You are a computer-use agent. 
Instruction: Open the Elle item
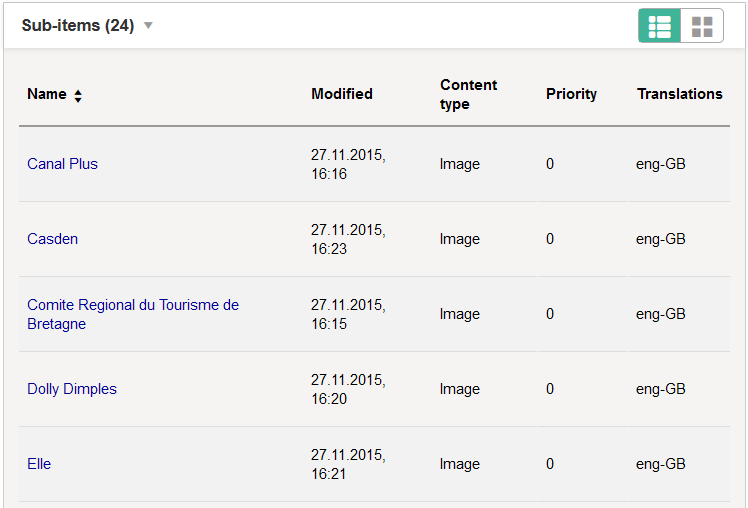tap(39, 464)
